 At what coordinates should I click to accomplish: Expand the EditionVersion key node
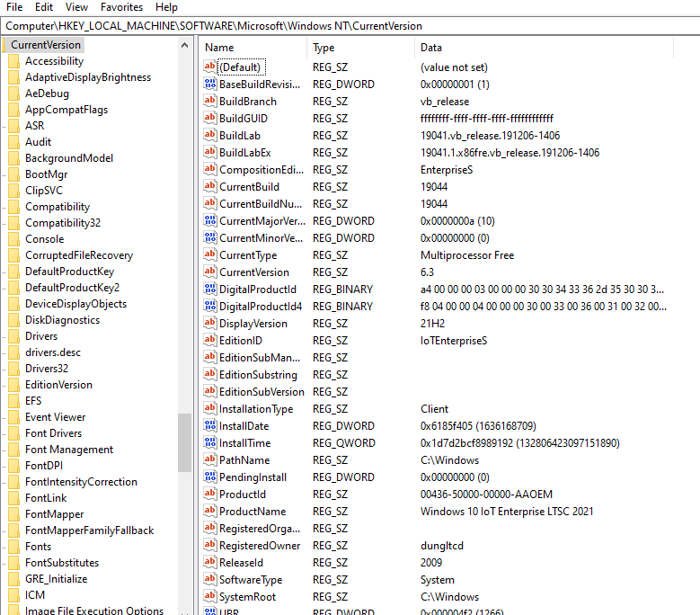point(4,385)
